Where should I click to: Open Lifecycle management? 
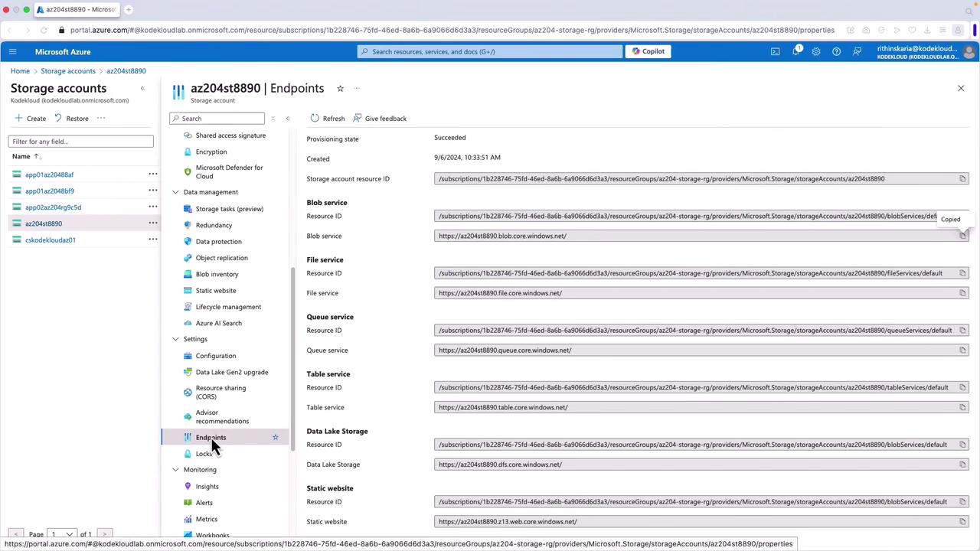point(228,307)
